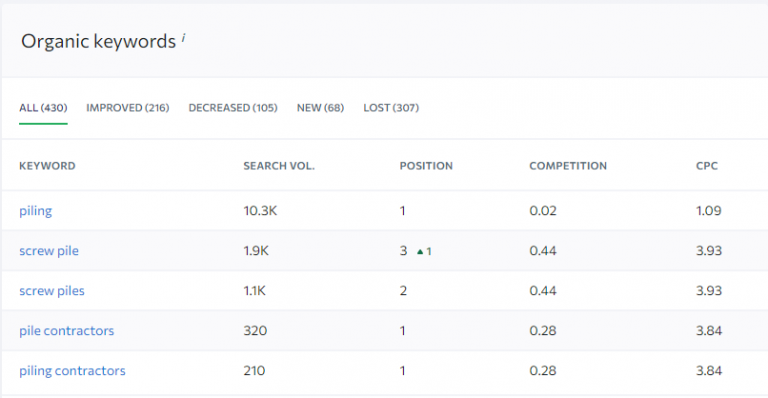This screenshot has height=398, width=768.
Task: Sort by the SEARCH VOL. column header
Action: click(279, 166)
